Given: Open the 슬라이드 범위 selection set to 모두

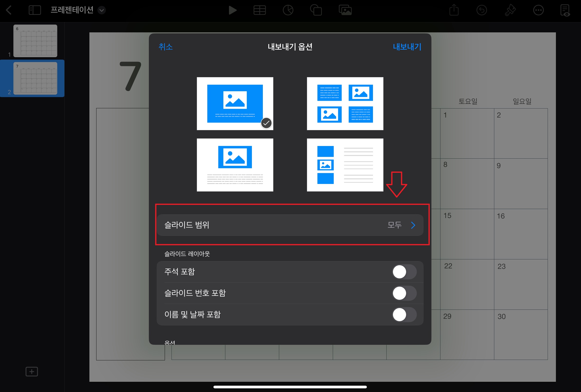Looking at the screenshot, I should tap(290, 225).
